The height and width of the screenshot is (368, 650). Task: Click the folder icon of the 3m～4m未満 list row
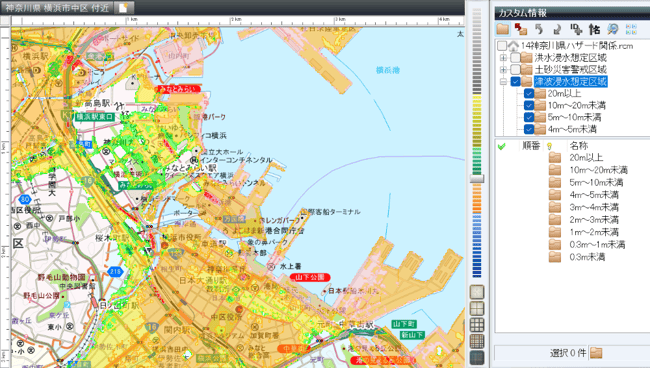click(x=555, y=207)
